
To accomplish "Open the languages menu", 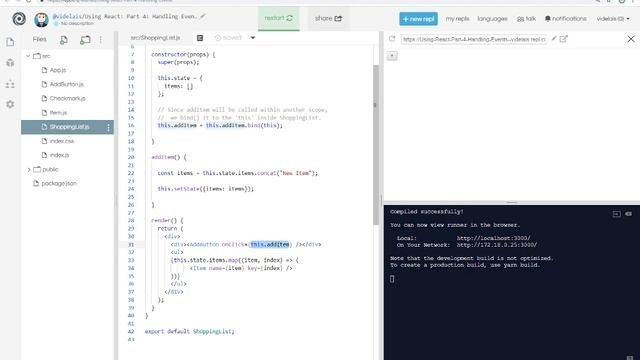I will point(492,19).
